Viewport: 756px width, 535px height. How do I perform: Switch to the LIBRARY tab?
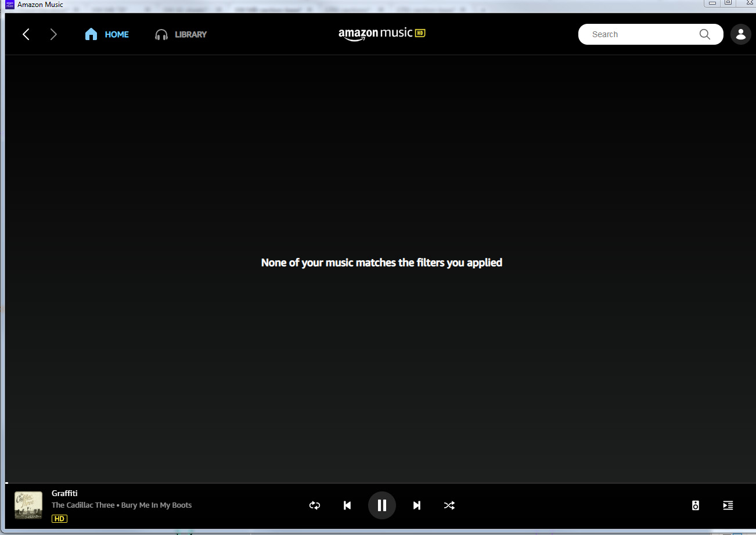coord(192,34)
